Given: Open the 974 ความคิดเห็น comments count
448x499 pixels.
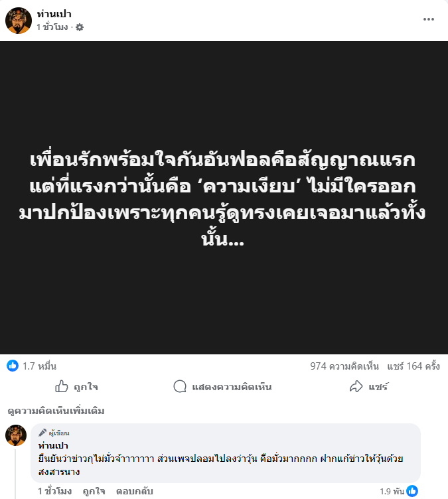Looking at the screenshot, I should [x=344, y=366].
